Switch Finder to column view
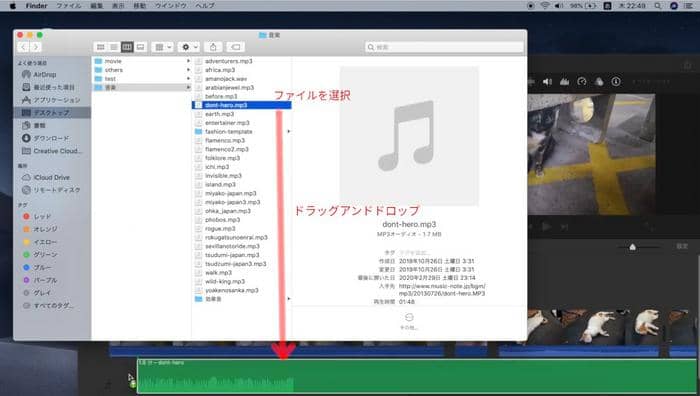Image resolution: width=700 pixels, height=396 pixels. [127, 47]
